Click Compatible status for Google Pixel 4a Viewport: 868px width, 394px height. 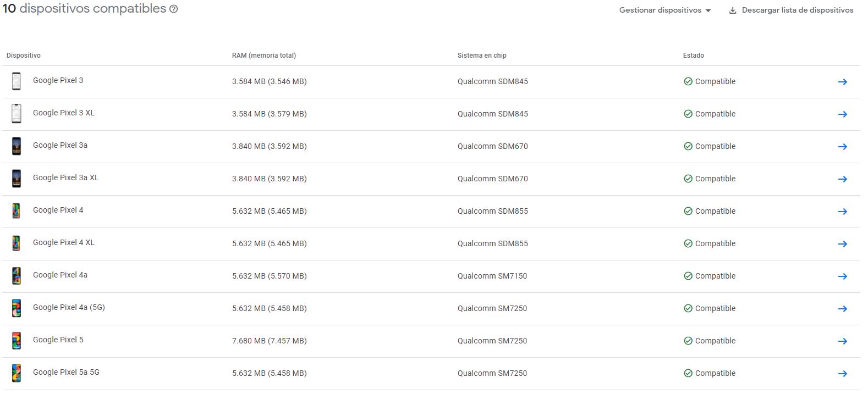pyautogui.click(x=710, y=276)
